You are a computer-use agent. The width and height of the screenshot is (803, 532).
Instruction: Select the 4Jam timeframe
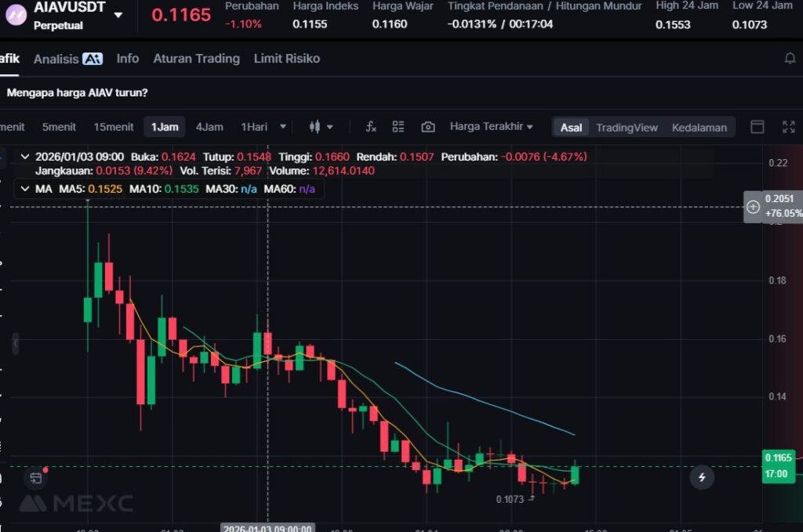point(209,127)
